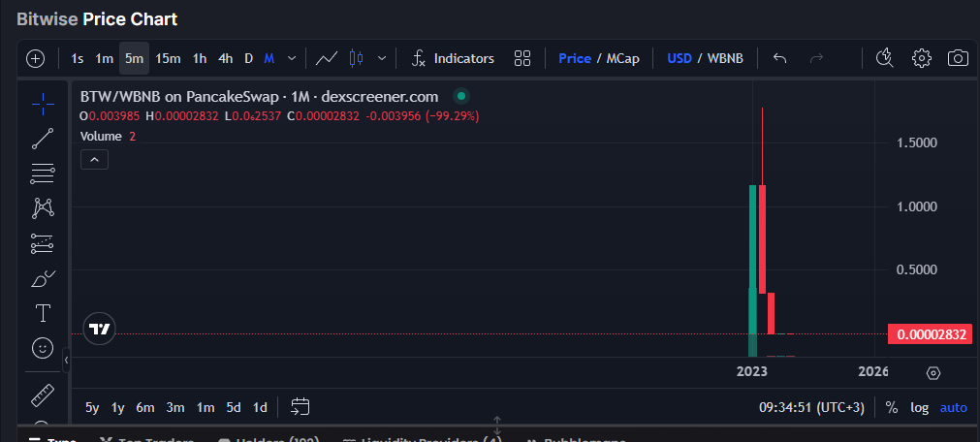Select the Text annotation tool
980x442 pixels.
tap(43, 313)
